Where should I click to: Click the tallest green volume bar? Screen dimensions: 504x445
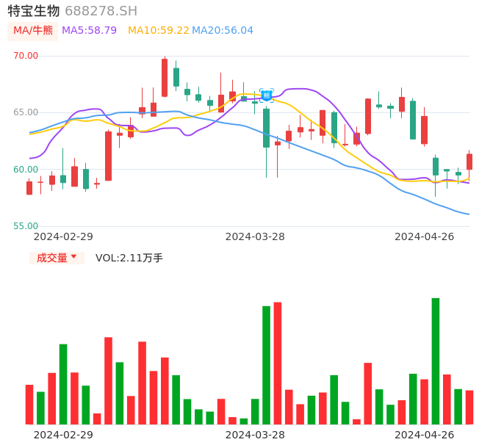pyautogui.click(x=436, y=361)
